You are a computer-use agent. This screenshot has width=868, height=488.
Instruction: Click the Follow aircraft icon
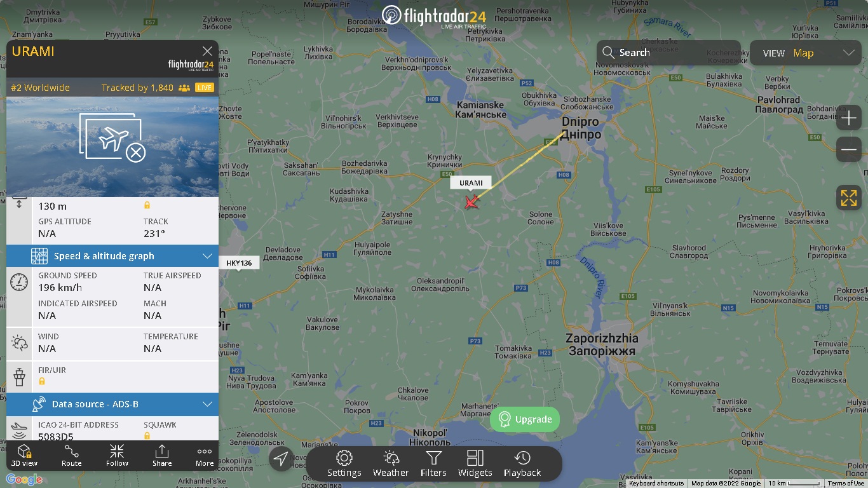pos(117,456)
